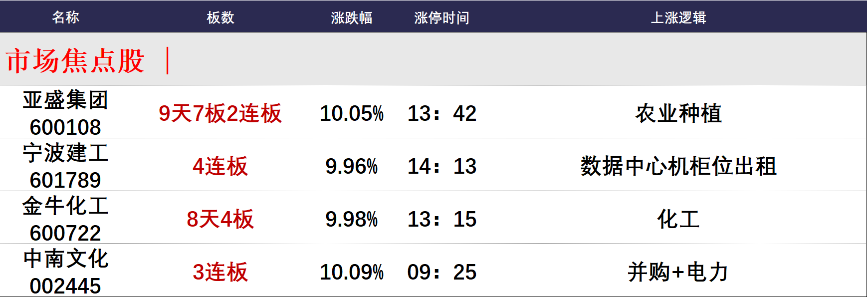868x298 pixels.
Task: Select the 并购+电力 logic cell
Action: 678,272
